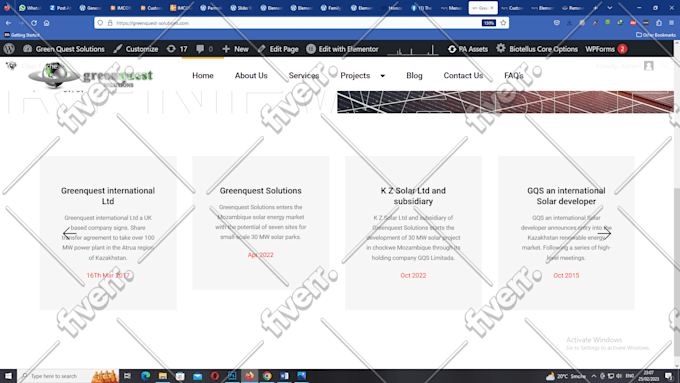Image resolution: width=680 pixels, height=383 pixels.
Task: Click the browser Back button
Action: (x=9, y=23)
